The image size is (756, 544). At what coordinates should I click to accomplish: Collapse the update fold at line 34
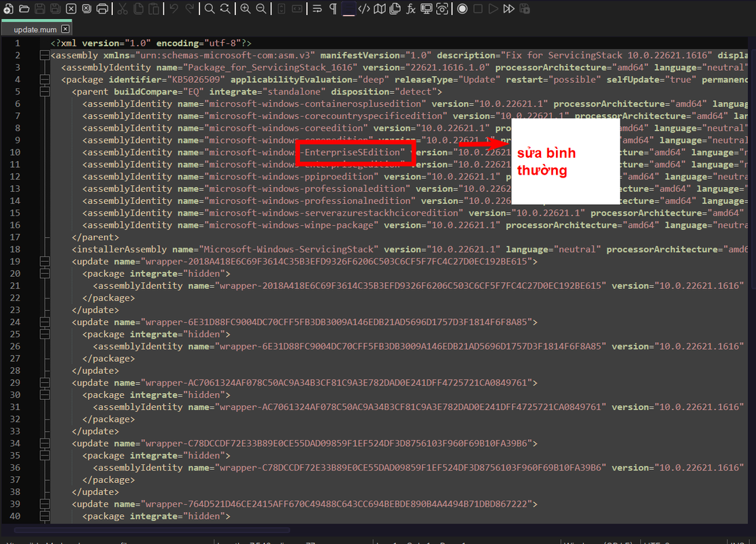tap(44, 443)
